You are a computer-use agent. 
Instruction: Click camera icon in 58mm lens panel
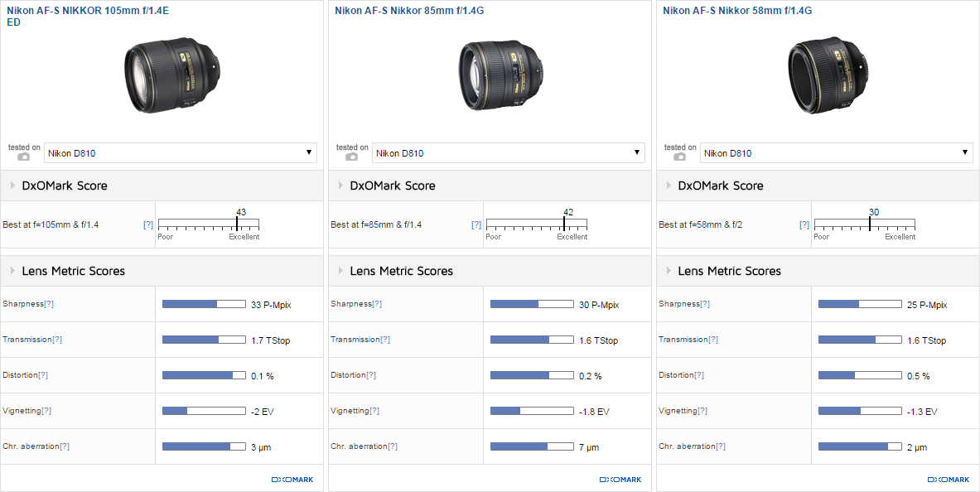point(679,157)
